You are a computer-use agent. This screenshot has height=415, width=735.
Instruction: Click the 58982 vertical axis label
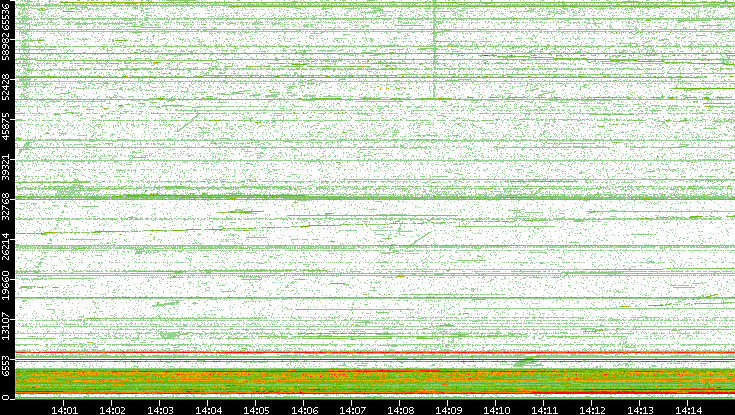pos(5,46)
